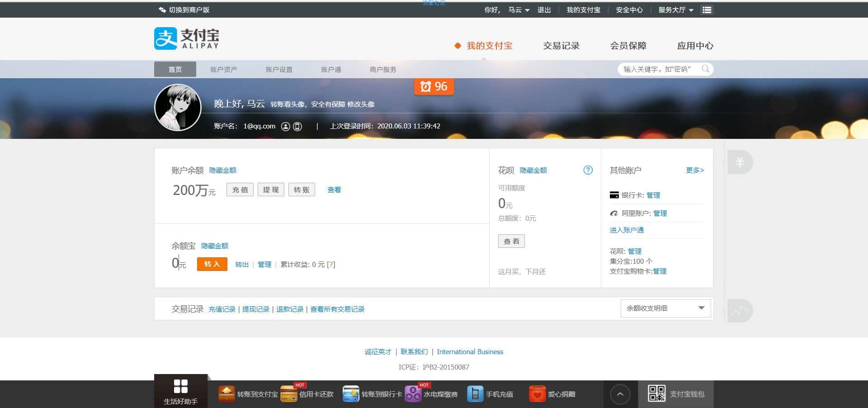Click 修改头像 link
This screenshot has height=408, width=868.
[x=361, y=104]
